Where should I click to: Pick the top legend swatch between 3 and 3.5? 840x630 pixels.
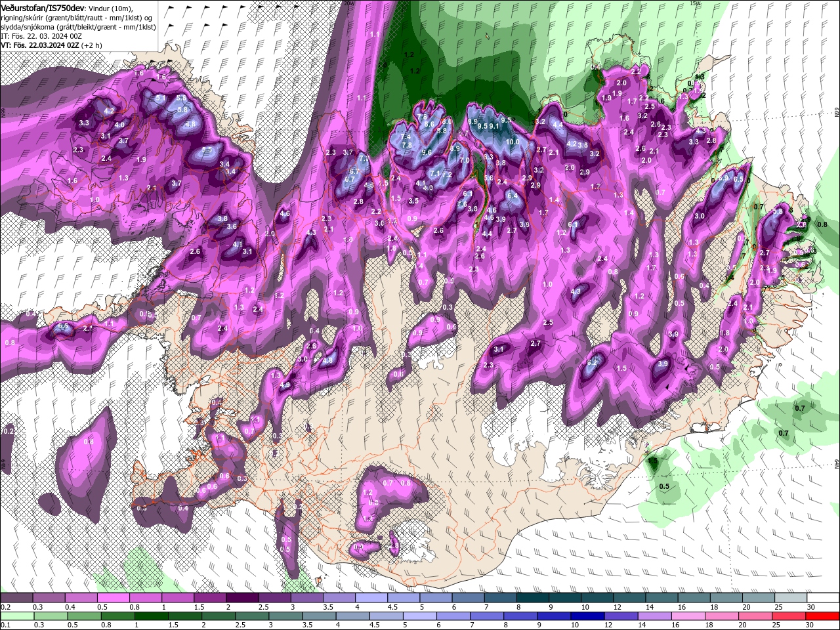[x=306, y=598]
